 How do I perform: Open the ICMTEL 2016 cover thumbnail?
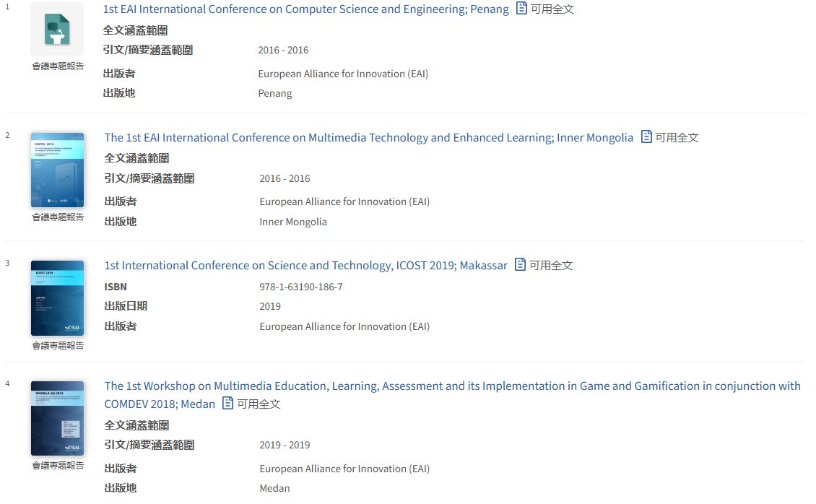pyautogui.click(x=57, y=170)
